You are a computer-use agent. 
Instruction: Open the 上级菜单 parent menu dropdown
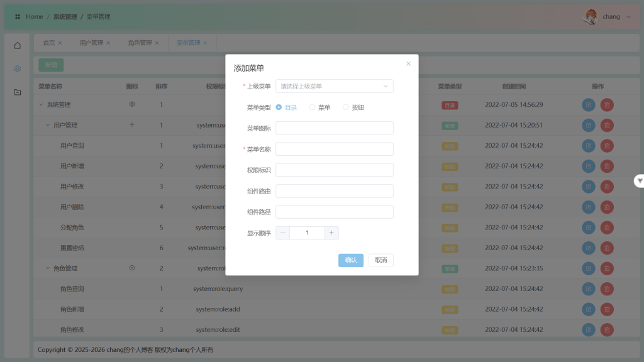334,86
